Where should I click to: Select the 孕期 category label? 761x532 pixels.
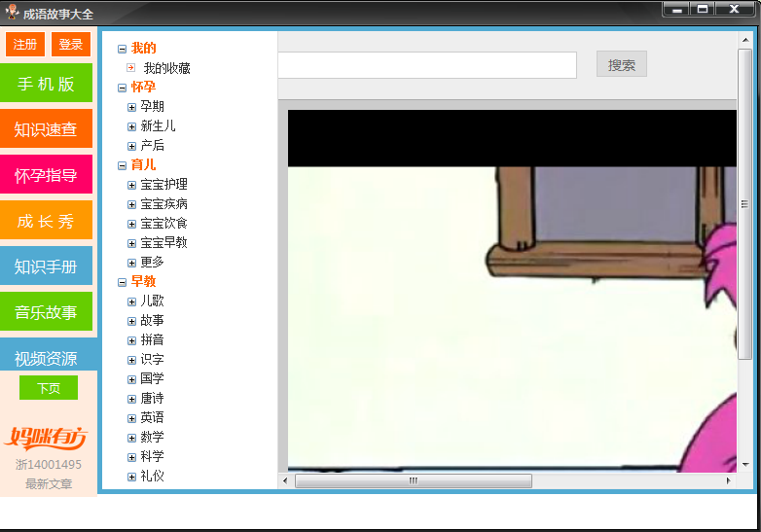(153, 107)
